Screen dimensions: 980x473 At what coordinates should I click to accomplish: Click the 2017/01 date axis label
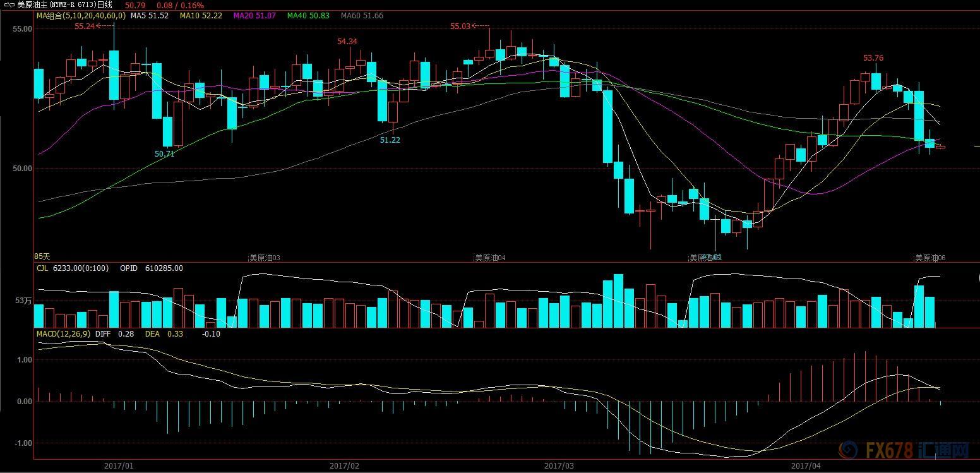[118, 466]
